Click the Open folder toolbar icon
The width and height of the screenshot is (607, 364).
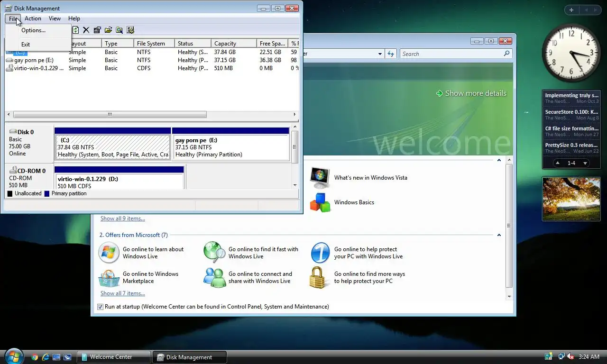(108, 30)
